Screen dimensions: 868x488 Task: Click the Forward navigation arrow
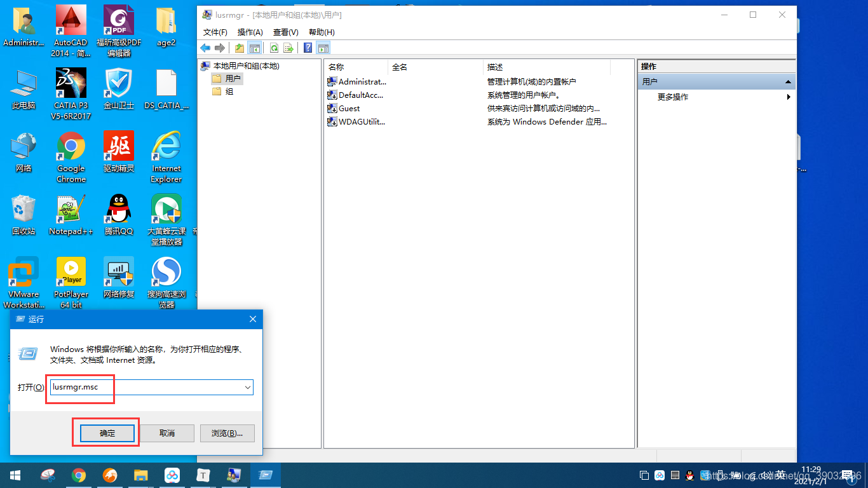pyautogui.click(x=220, y=48)
